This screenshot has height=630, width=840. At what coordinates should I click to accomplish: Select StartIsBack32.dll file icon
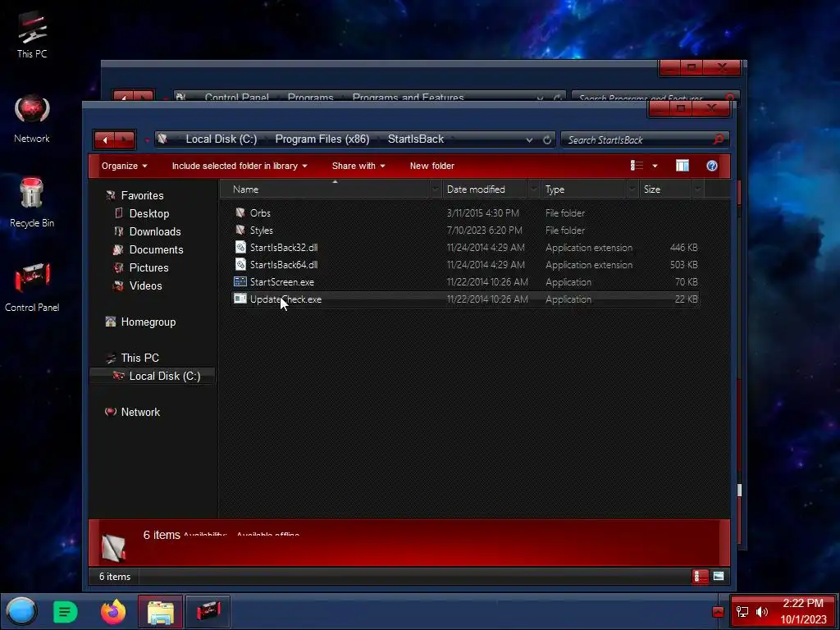240,247
